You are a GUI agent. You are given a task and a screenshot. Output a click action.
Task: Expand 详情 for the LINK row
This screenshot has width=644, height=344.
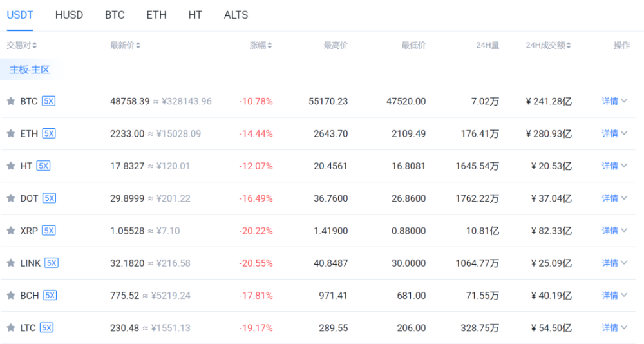tap(614, 263)
